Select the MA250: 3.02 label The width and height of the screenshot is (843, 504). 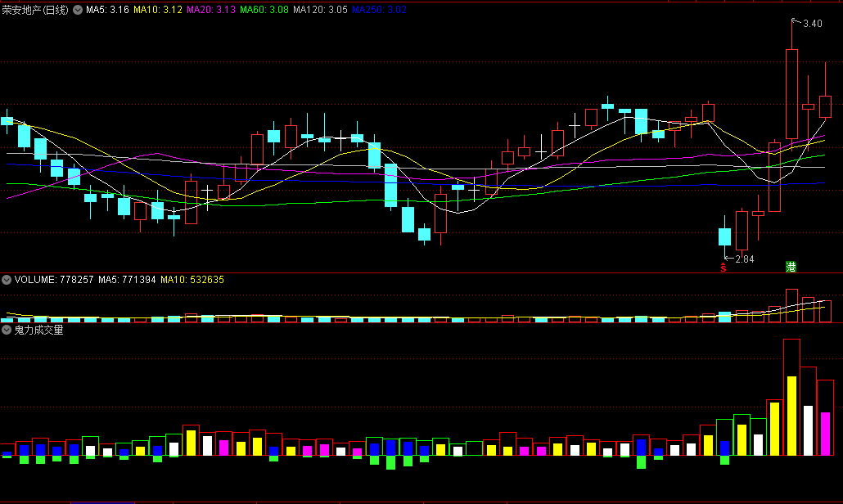379,10
